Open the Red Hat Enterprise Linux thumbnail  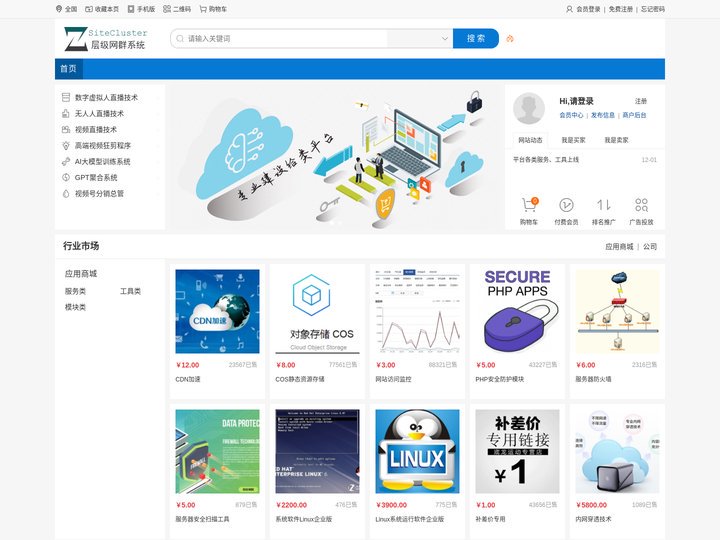tap(317, 451)
